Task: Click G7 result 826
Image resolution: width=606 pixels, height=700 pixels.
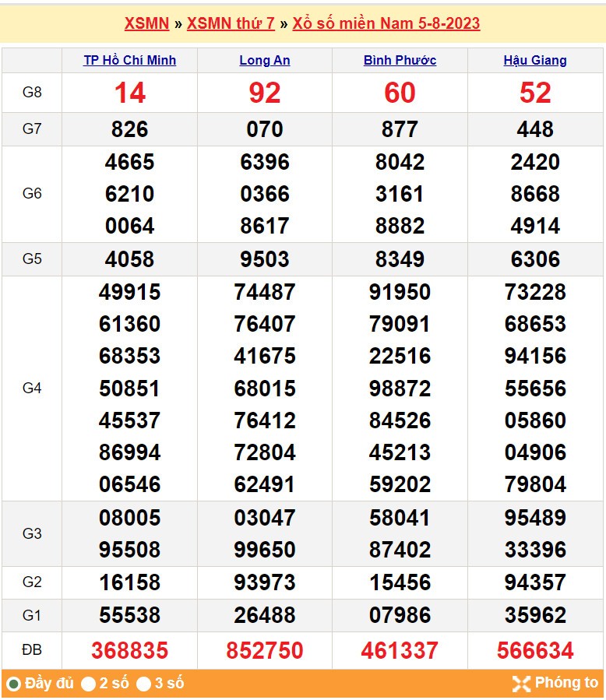Action: pyautogui.click(x=130, y=129)
